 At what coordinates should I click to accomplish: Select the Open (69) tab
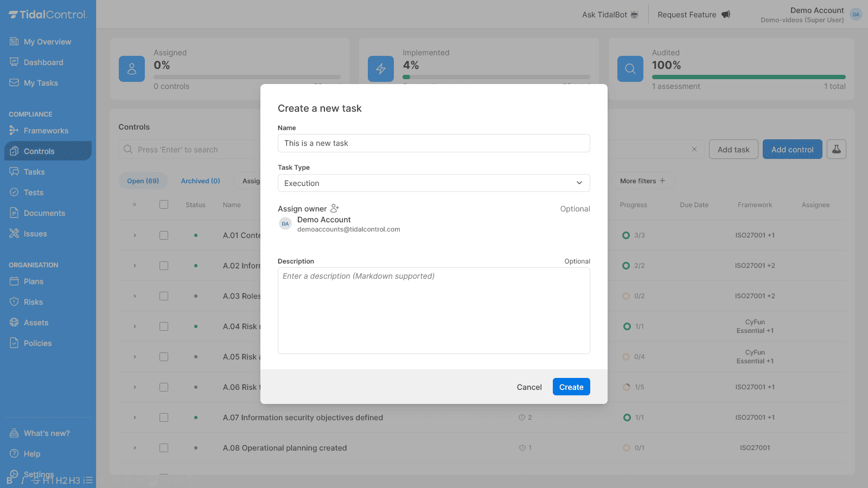tap(143, 181)
